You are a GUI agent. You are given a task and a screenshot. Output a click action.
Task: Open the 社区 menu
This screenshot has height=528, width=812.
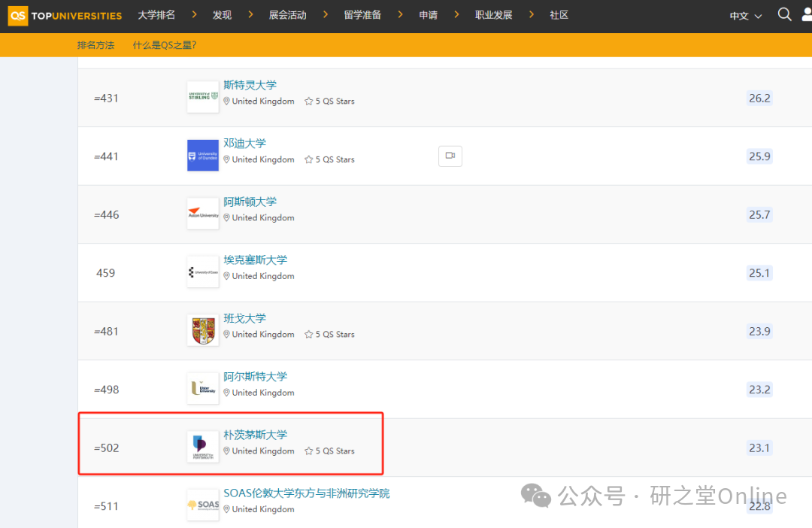click(559, 15)
